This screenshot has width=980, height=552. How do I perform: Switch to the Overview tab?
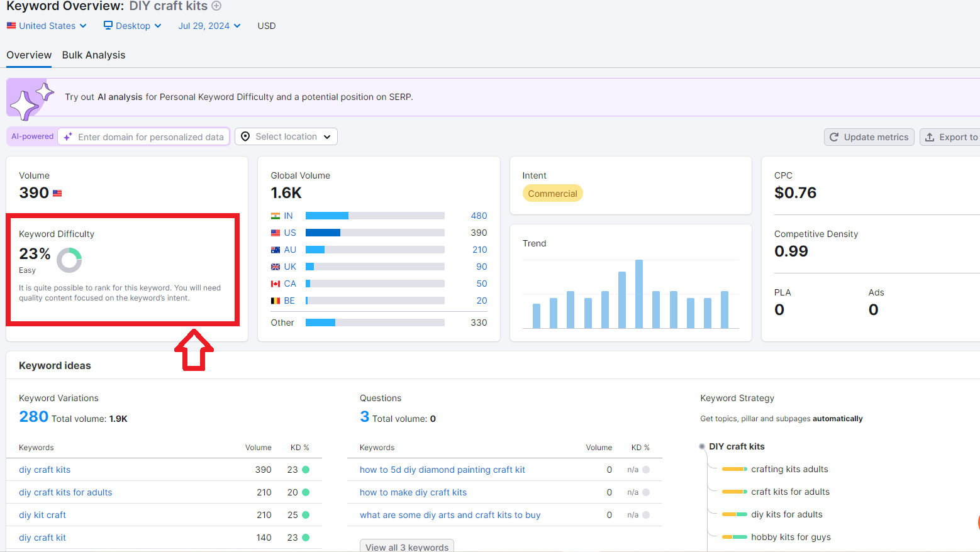click(29, 55)
